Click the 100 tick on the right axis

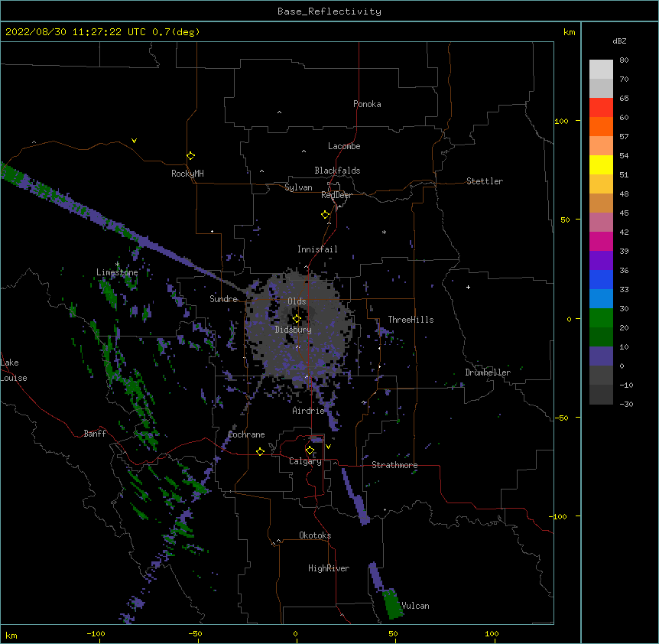(561, 121)
